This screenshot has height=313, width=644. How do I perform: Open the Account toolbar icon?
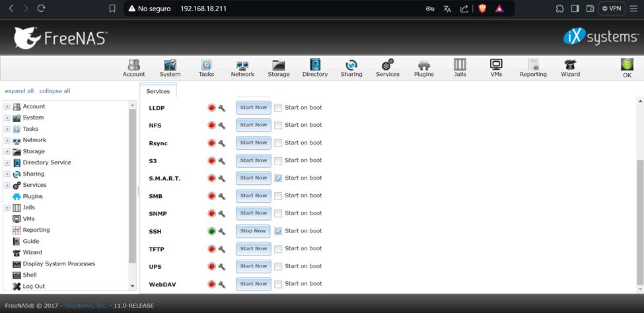coord(134,68)
